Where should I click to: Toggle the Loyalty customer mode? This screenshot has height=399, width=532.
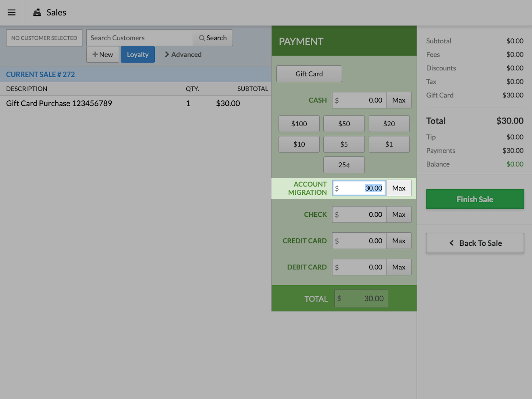coord(138,54)
